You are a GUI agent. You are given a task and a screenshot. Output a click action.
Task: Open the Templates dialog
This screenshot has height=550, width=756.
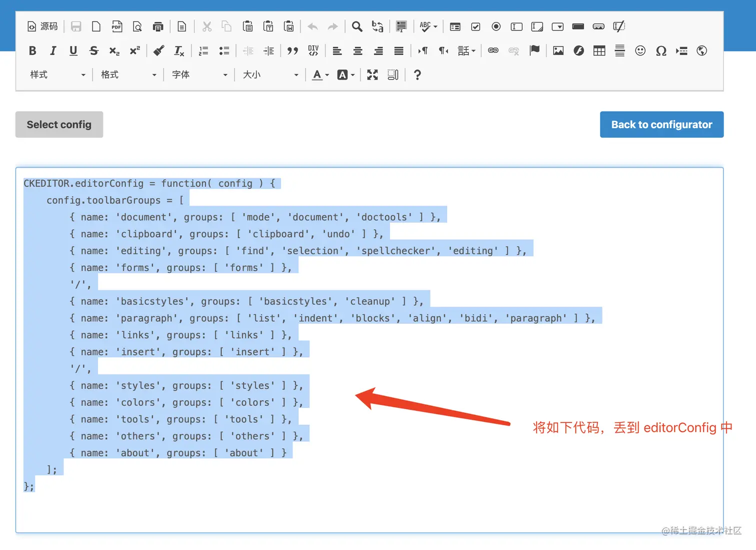(x=182, y=27)
